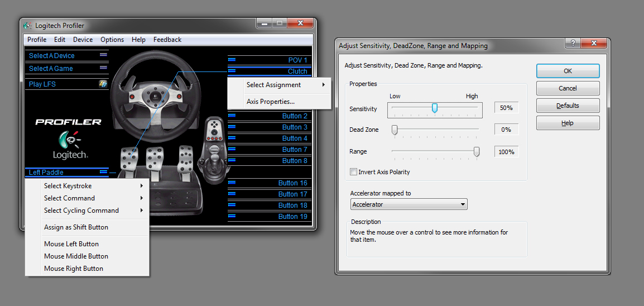
Task: Click the Button 3 assignment icon
Action: [232, 127]
